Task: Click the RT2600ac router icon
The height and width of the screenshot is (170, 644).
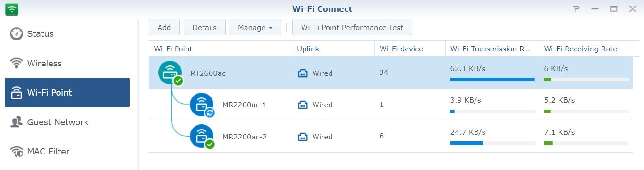Action: tap(170, 73)
